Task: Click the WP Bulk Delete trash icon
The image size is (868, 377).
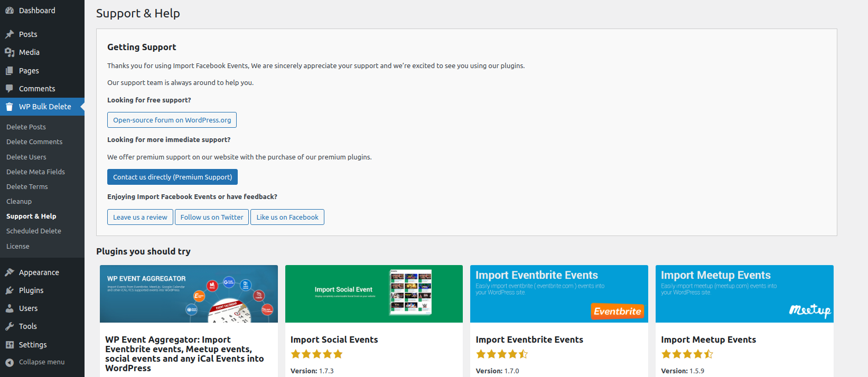Action: 10,107
